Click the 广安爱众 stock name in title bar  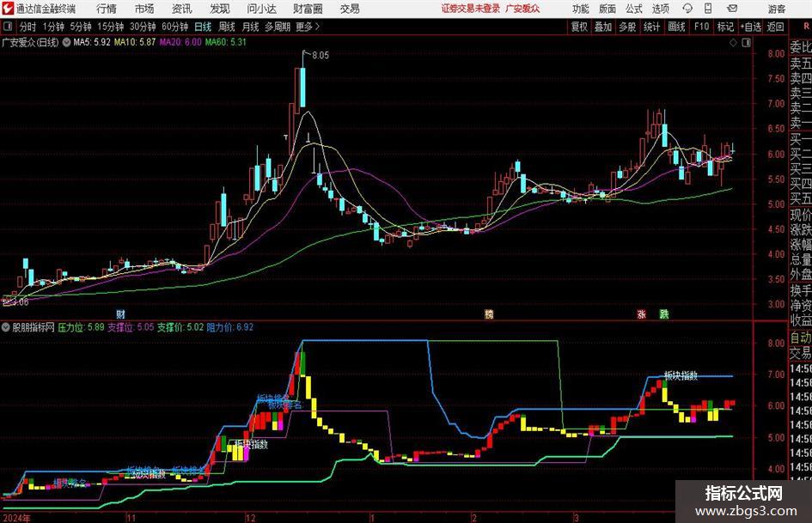[522, 9]
